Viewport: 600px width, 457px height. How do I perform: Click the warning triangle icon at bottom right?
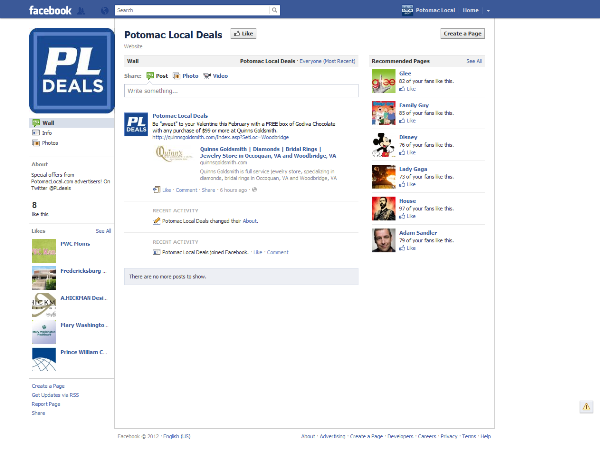pyautogui.click(x=586, y=406)
